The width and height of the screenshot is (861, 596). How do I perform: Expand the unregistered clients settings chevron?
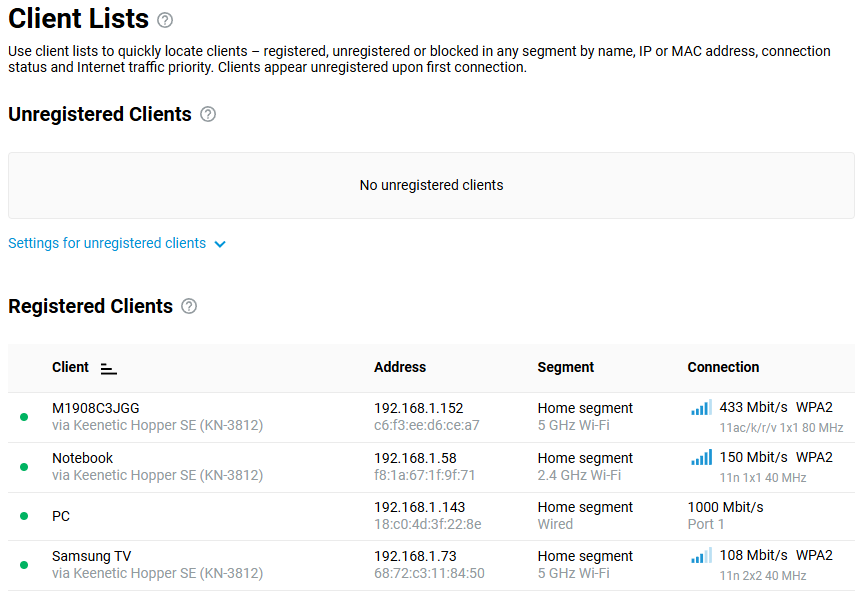point(220,244)
